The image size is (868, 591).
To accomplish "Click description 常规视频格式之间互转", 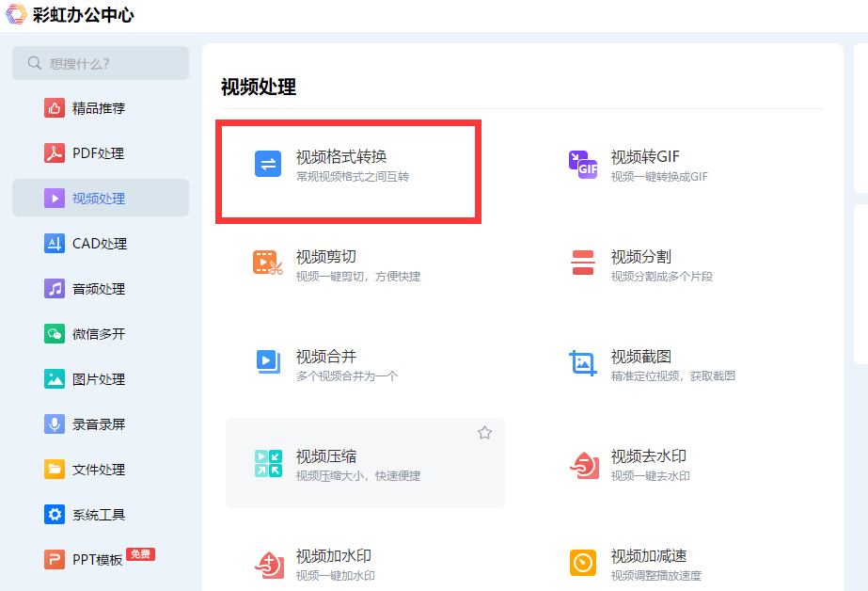I will click(353, 177).
